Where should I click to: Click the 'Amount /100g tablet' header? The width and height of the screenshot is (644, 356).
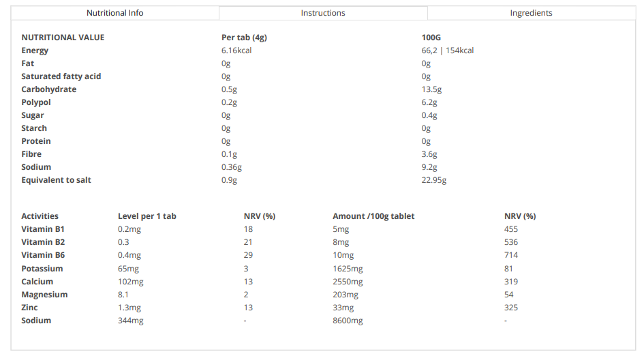(x=373, y=216)
